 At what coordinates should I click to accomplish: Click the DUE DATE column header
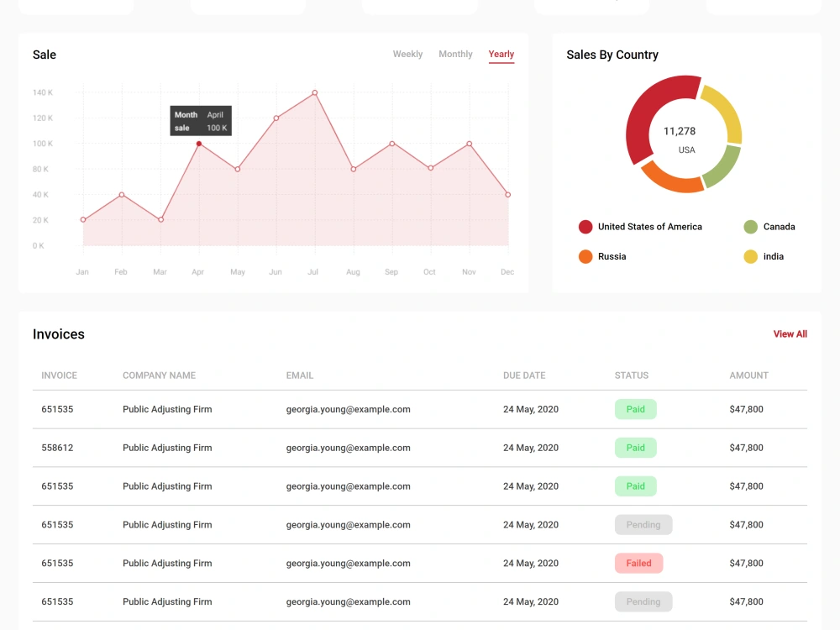524,375
